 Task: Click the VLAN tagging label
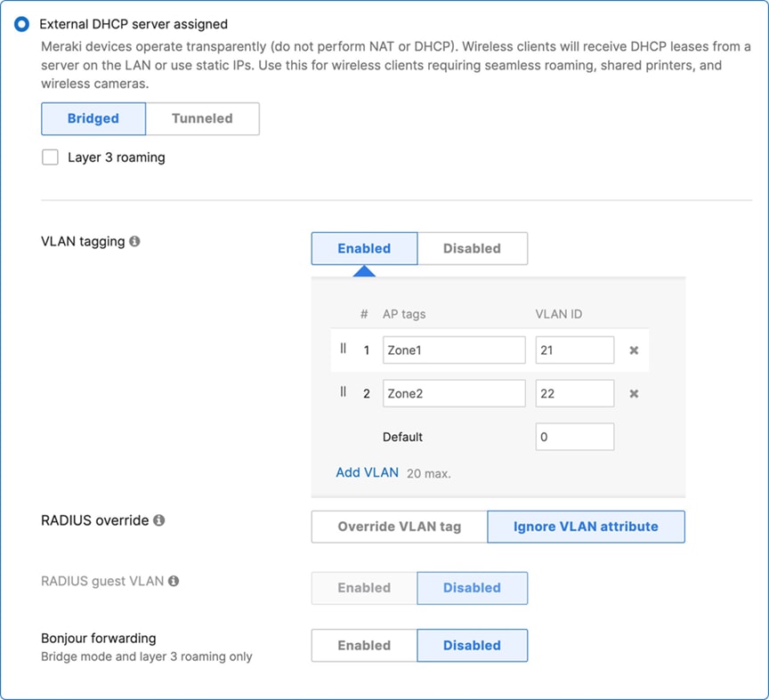(x=83, y=241)
